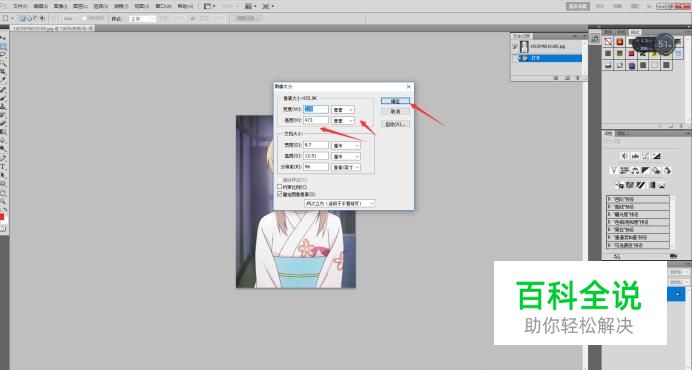Open pixel height unit dropdown next to 473
Image resolution: width=692 pixels, height=370 pixels.
(x=343, y=121)
